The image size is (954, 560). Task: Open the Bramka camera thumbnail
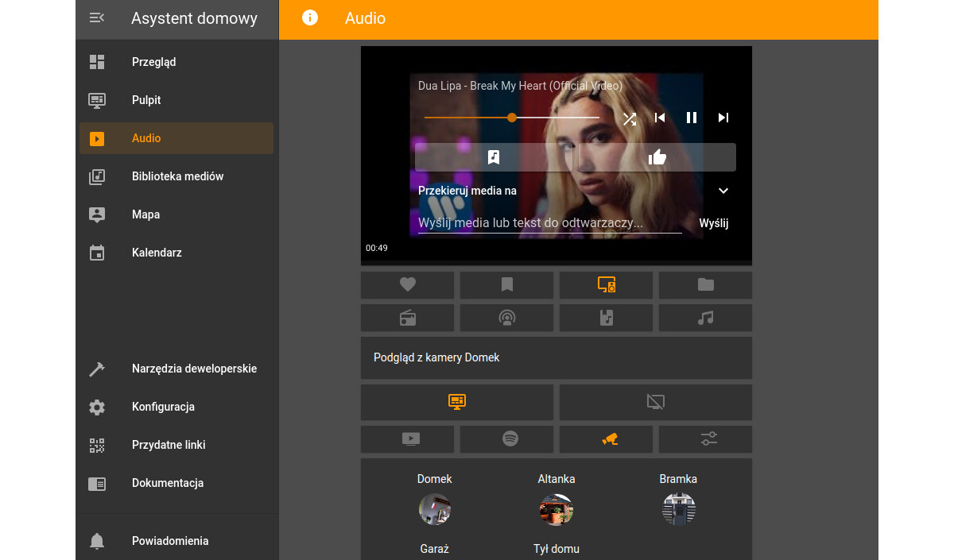pos(678,509)
